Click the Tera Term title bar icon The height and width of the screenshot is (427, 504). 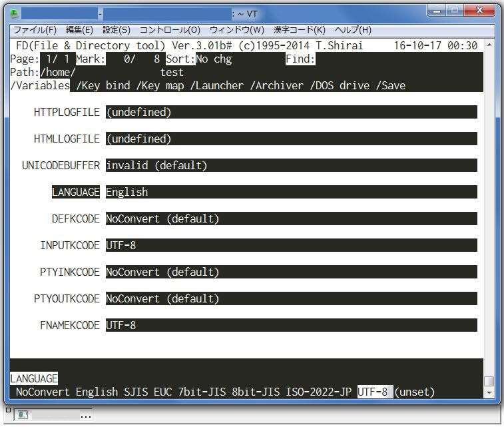coord(15,14)
